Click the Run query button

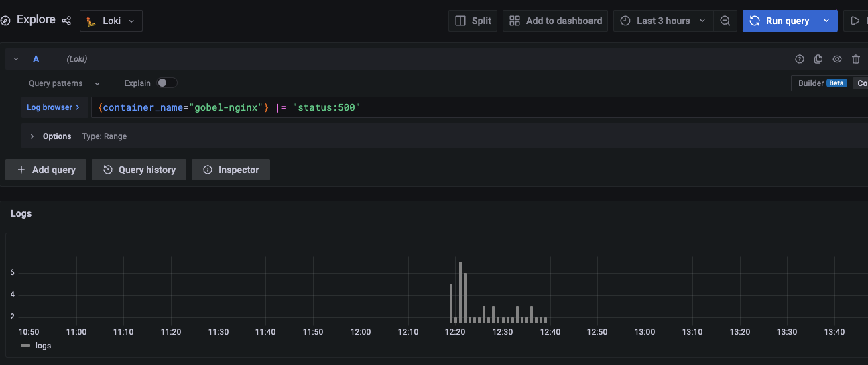pos(780,21)
